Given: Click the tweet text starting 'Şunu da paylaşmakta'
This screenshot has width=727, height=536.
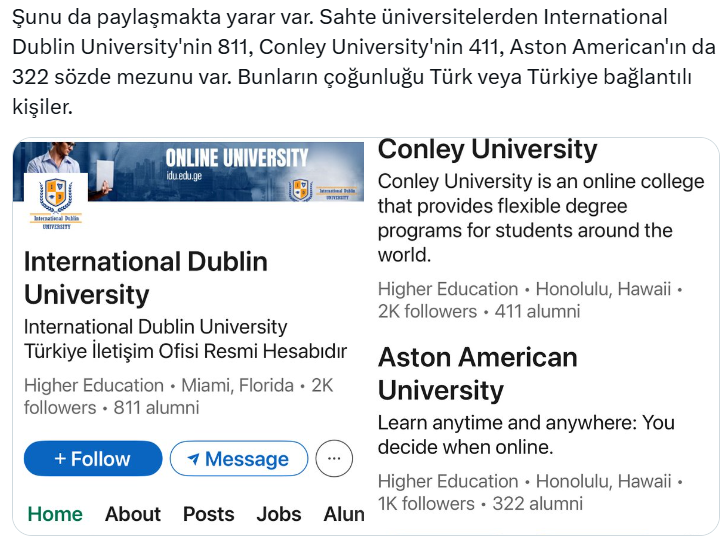Looking at the screenshot, I should [364, 62].
